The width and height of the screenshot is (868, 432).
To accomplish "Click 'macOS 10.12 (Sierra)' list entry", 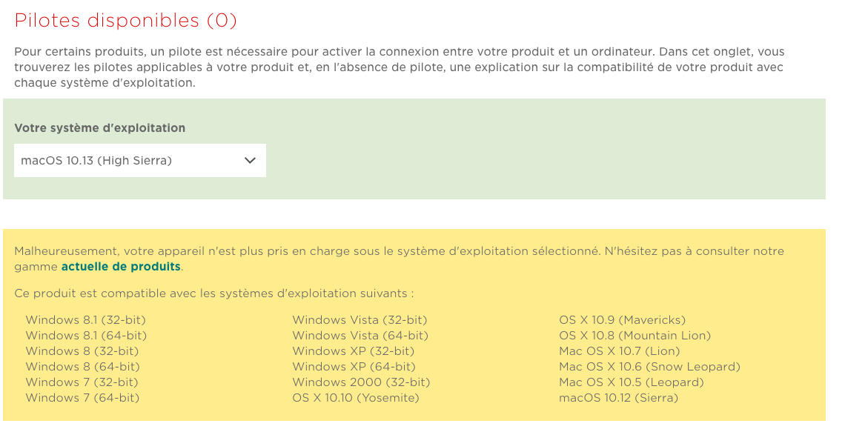I will click(618, 398).
